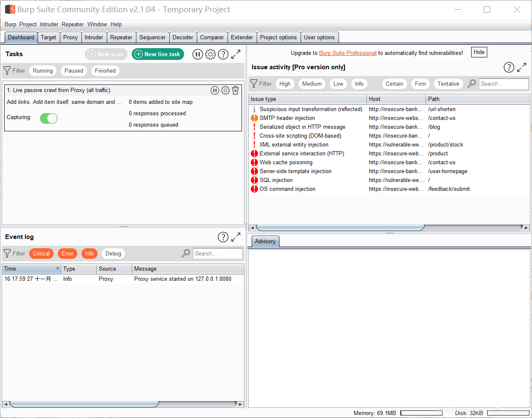Screen dimensions: 532x418
Task: Click the Web cache poisoning severity icon
Action: pyautogui.click(x=254, y=163)
